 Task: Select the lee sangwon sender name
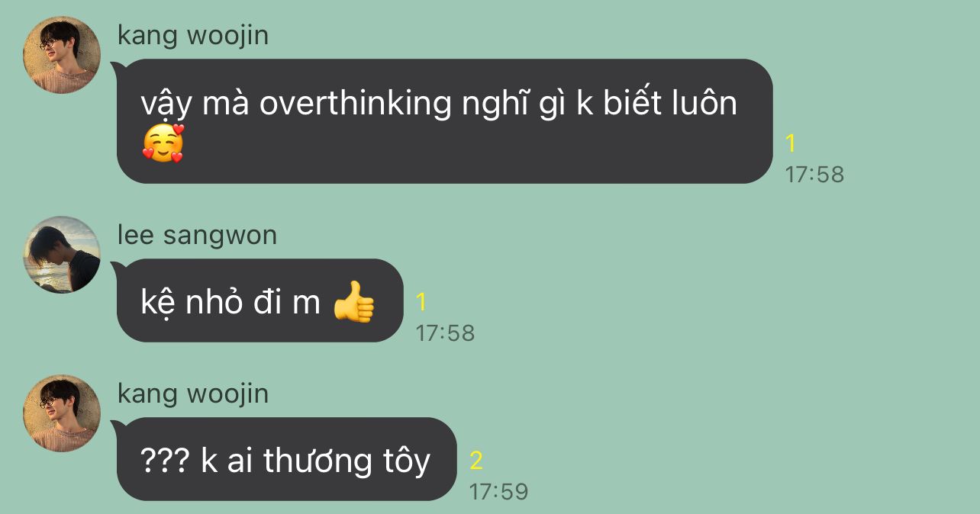click(197, 235)
